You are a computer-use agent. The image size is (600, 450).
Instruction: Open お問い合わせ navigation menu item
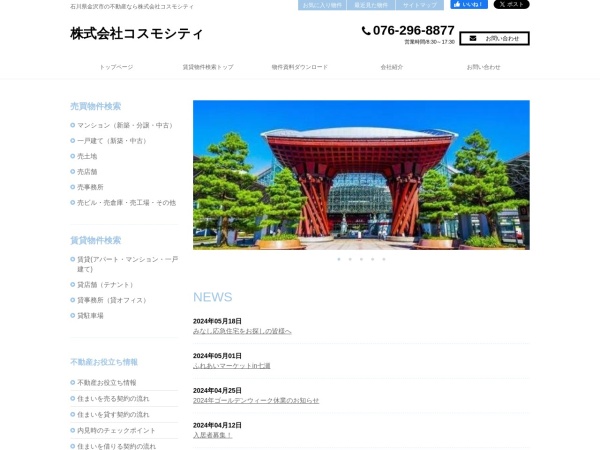coord(483,67)
